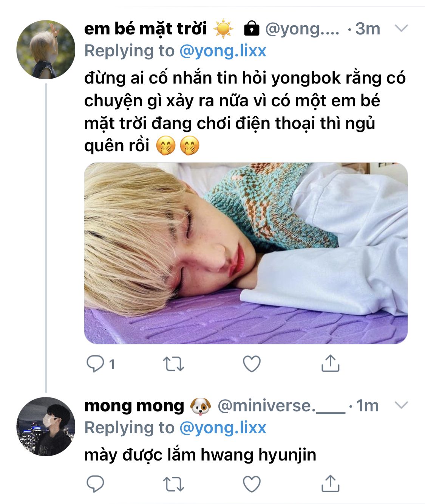Open mong mong's profile avatar
Viewport: 425px width, 504px height.
[46, 426]
